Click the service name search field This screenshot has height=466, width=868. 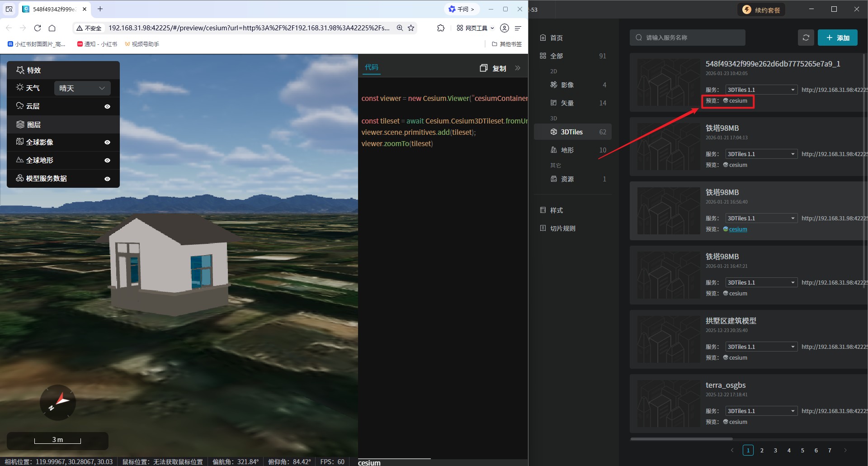(687, 38)
